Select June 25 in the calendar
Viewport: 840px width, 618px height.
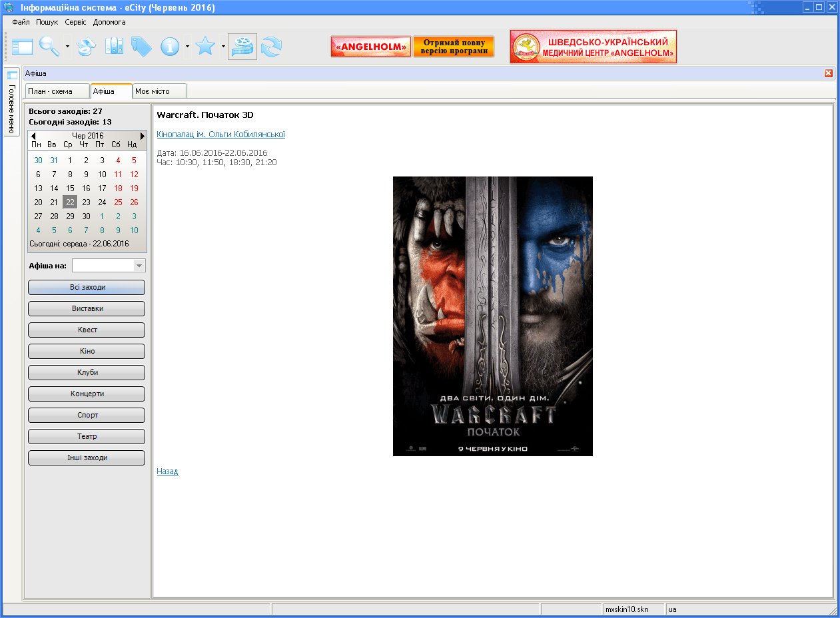(118, 202)
